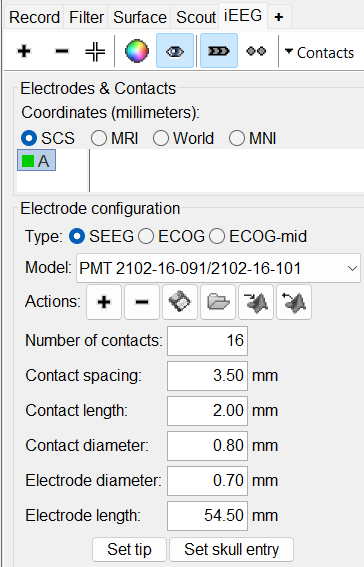Click the import model curved-arrow surface icon
Viewport: 364px width, 567px height.
coord(294,302)
